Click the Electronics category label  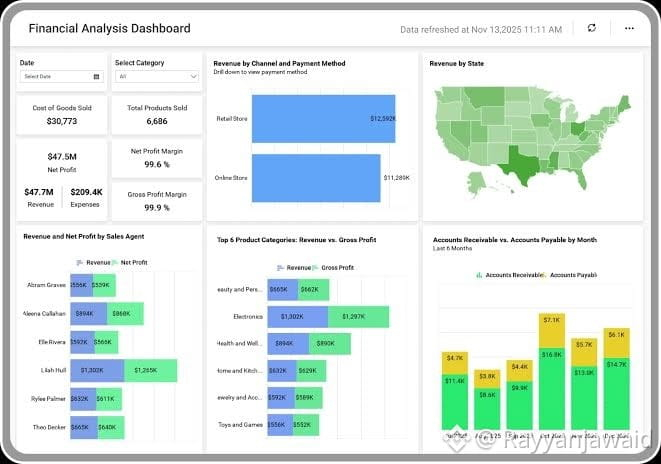click(248, 317)
